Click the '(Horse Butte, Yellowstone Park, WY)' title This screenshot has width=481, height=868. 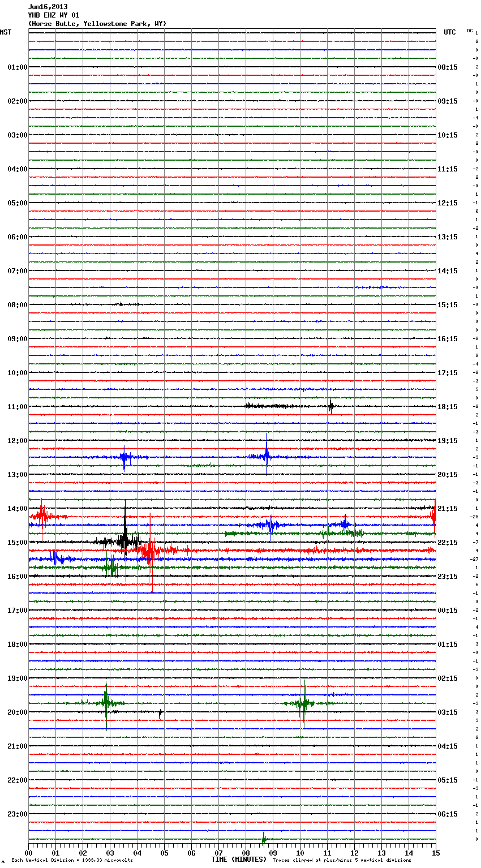(x=97, y=24)
